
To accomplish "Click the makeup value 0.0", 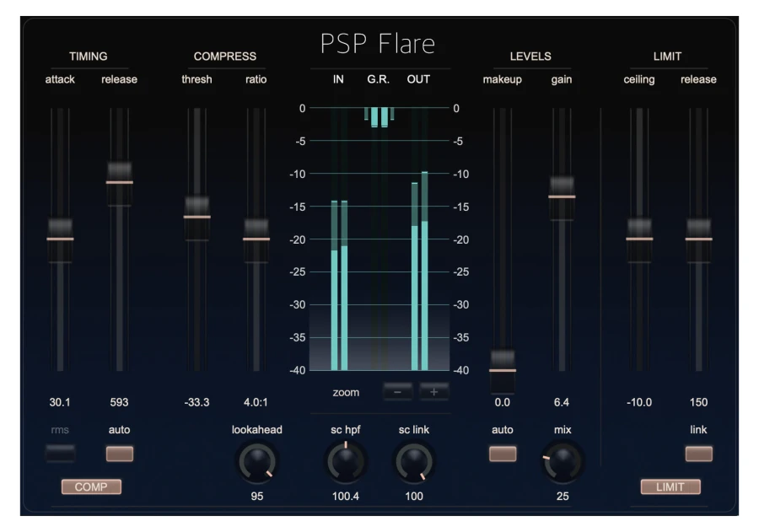I will click(503, 402).
